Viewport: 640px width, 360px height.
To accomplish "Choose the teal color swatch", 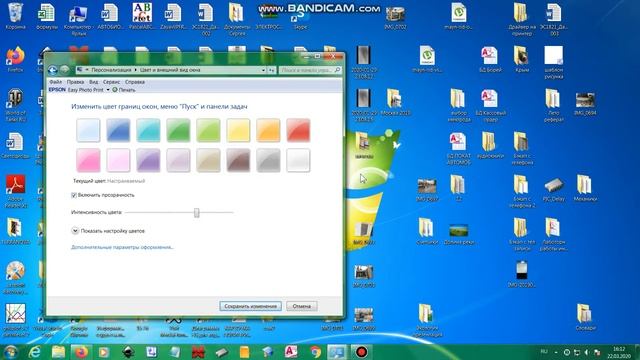I will click(148, 130).
